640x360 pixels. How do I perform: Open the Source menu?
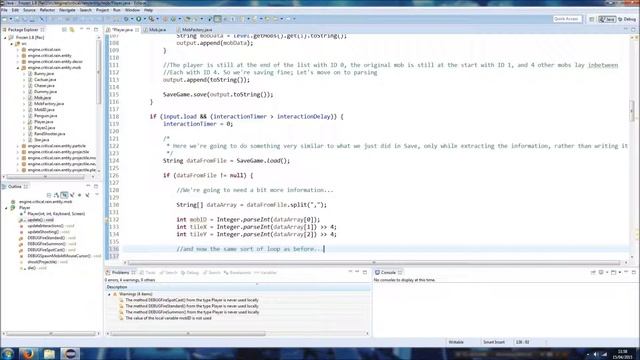pyautogui.click(x=29, y=10)
